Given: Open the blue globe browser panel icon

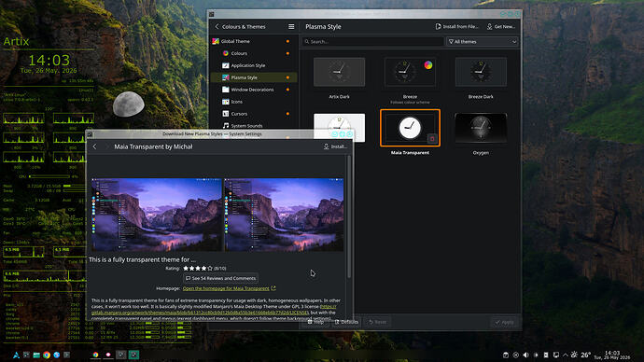Looking at the screenshot, I should click(57, 355).
